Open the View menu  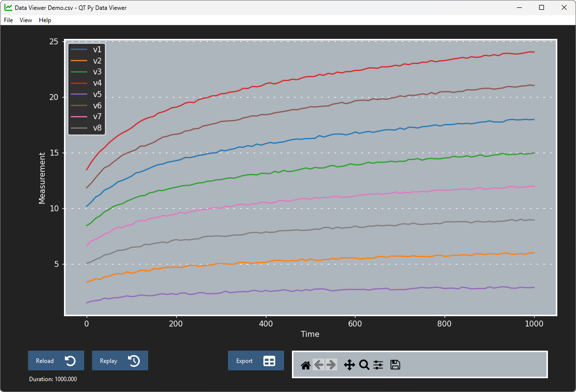click(26, 20)
